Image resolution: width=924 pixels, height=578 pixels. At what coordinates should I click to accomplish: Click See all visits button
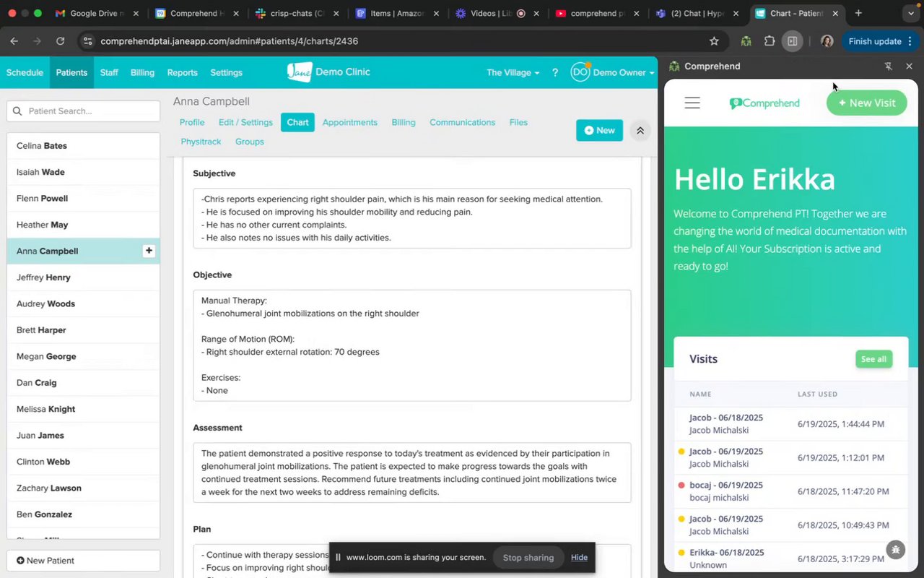(x=873, y=359)
